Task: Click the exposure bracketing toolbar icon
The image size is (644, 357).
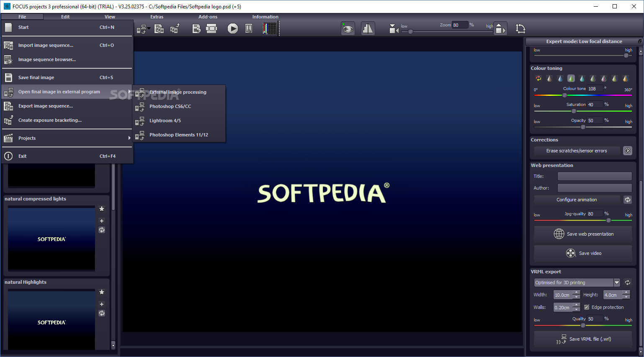Action: (175, 28)
